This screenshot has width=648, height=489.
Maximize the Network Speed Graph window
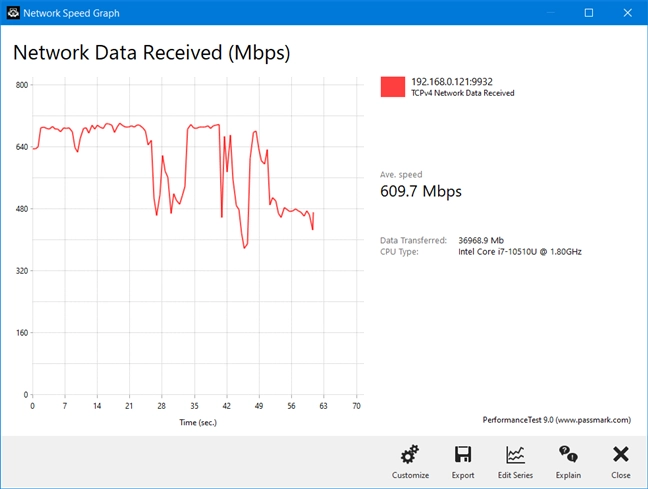point(588,13)
